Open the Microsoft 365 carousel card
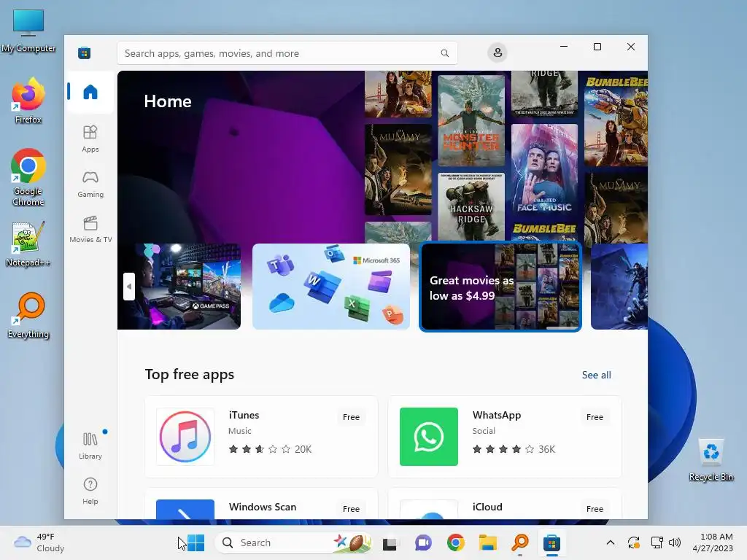The image size is (747, 560). point(331,287)
